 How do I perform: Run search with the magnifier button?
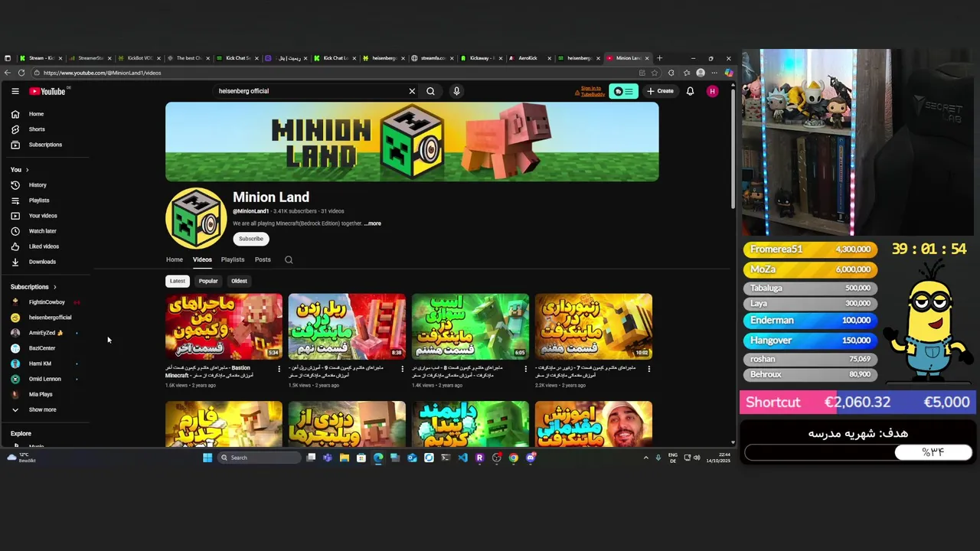pos(430,91)
